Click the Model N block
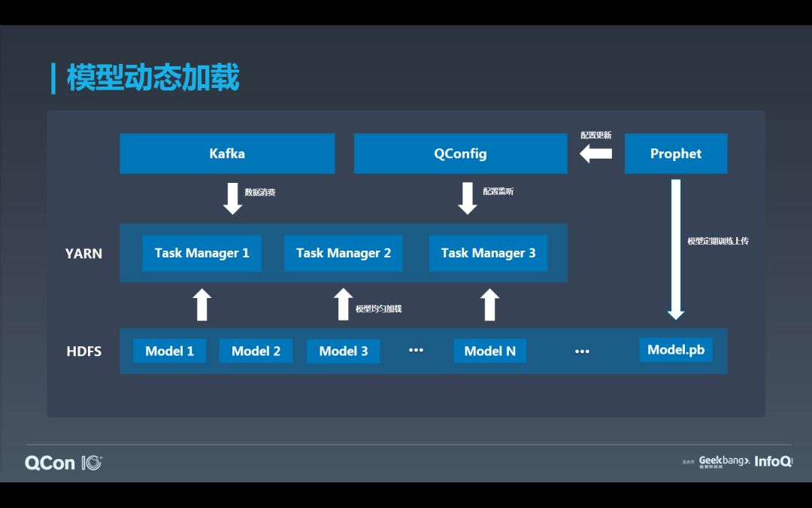812x508 pixels. [x=490, y=351]
